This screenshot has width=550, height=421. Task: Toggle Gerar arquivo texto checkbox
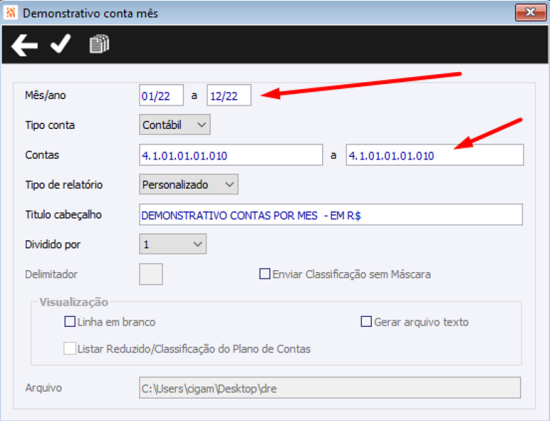coord(366,321)
